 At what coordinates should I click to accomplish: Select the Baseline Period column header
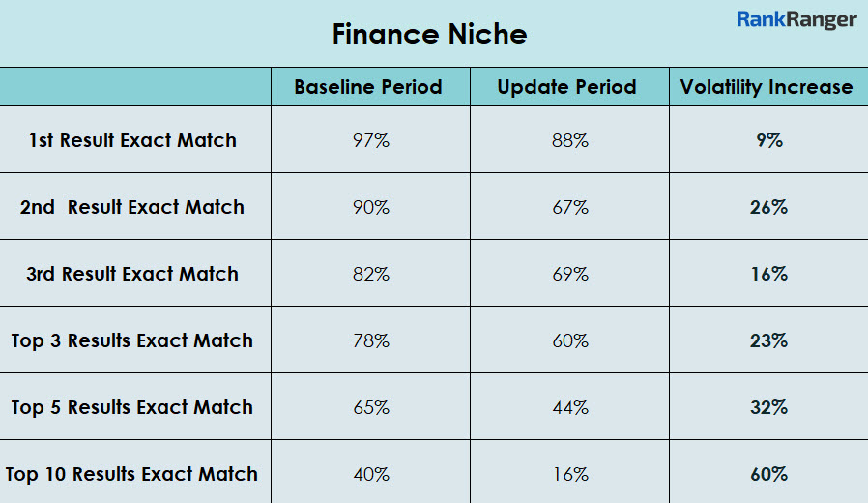[368, 87]
